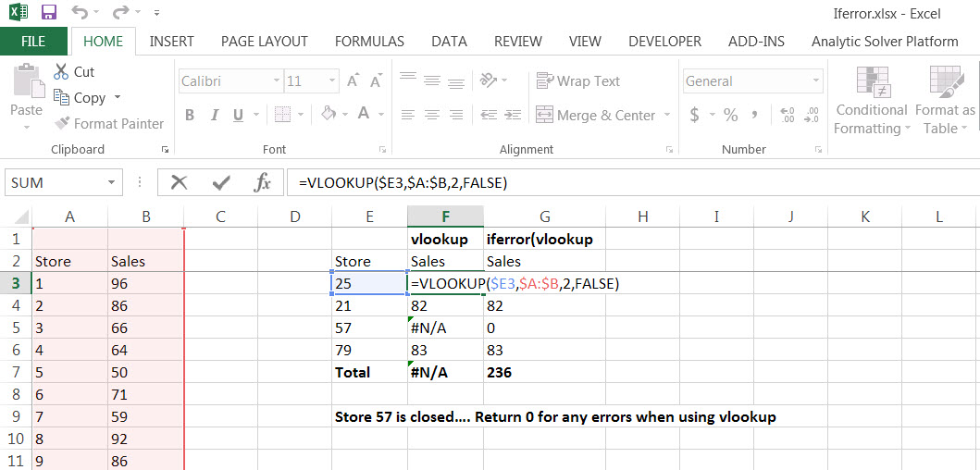
Task: Toggle Underline formatting
Action: click(238, 115)
